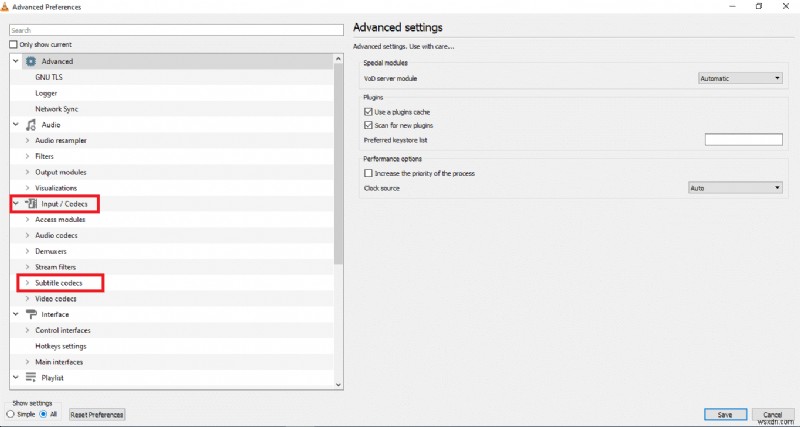Expand the Subtitle codecs node
This screenshot has width=800, height=427.
28,283
